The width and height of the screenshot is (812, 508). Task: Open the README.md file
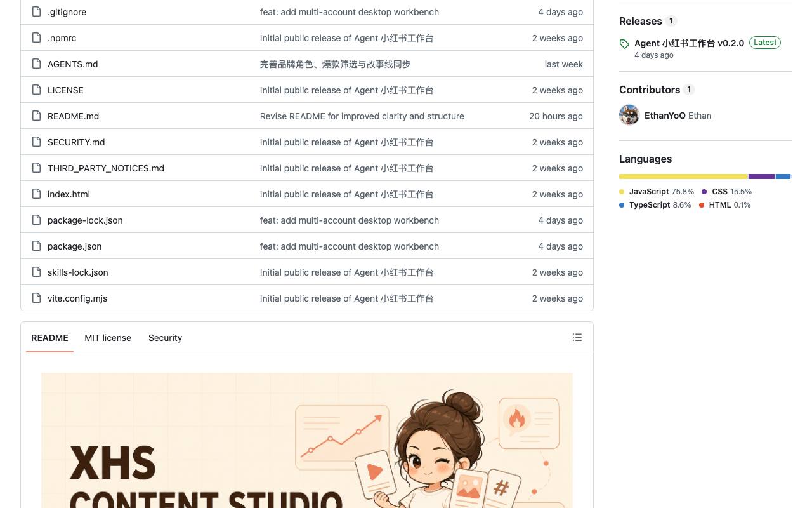(x=73, y=116)
